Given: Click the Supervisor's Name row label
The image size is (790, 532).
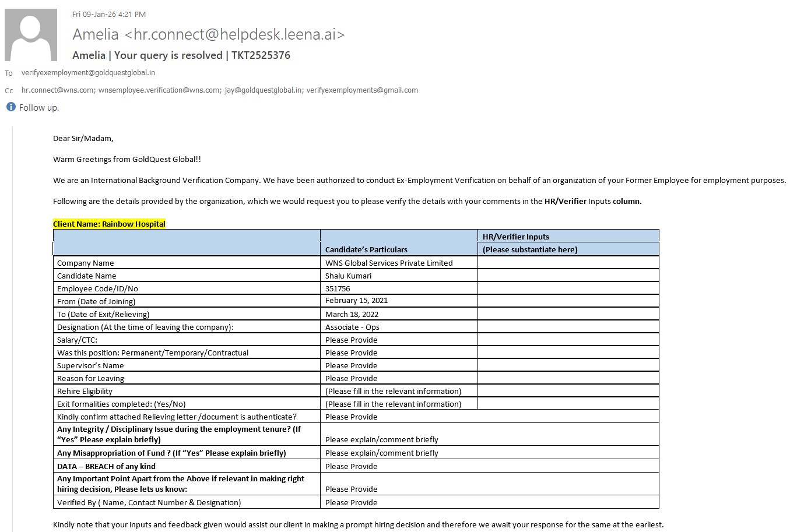Looking at the screenshot, I should click(x=90, y=365).
